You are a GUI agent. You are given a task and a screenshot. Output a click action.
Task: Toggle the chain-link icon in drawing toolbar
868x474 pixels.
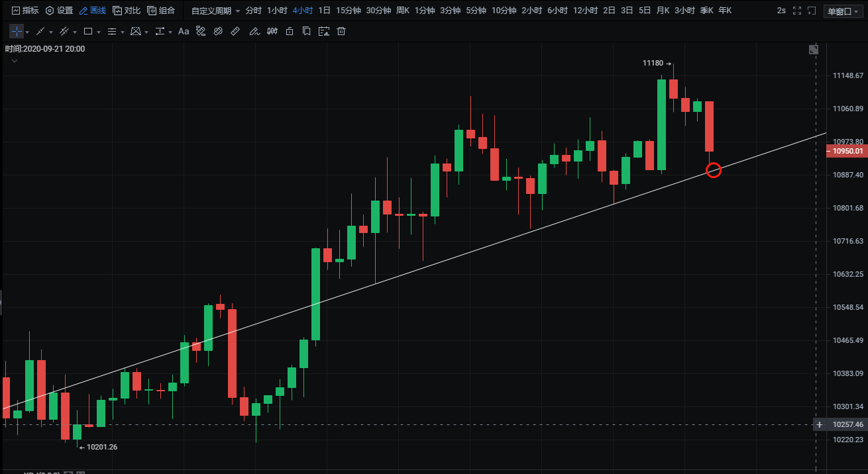[218, 31]
